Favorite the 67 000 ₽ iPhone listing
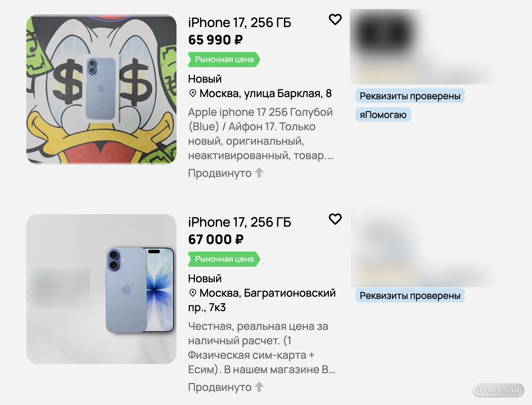The image size is (532, 405). click(335, 219)
